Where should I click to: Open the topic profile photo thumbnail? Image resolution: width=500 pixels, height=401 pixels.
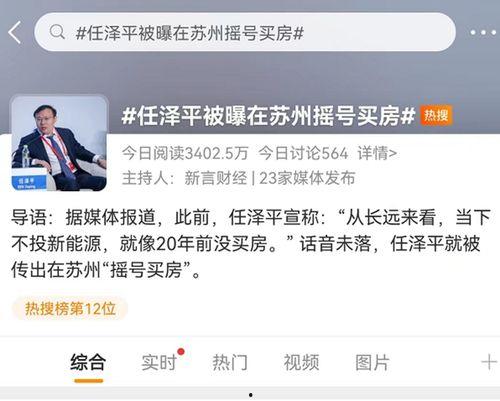coord(59,144)
